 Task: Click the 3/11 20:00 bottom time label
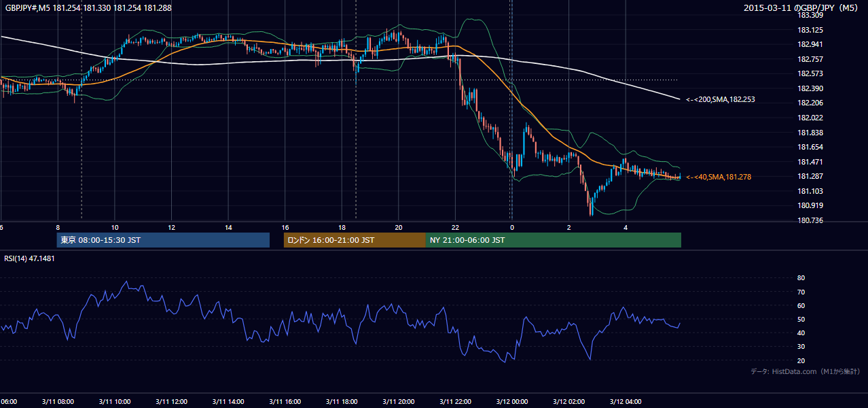point(398,402)
